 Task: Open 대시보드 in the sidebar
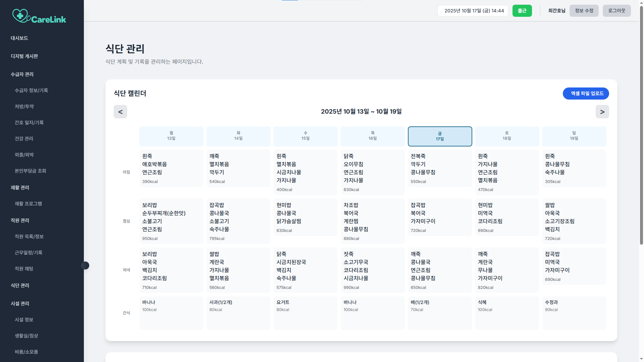[x=19, y=38]
